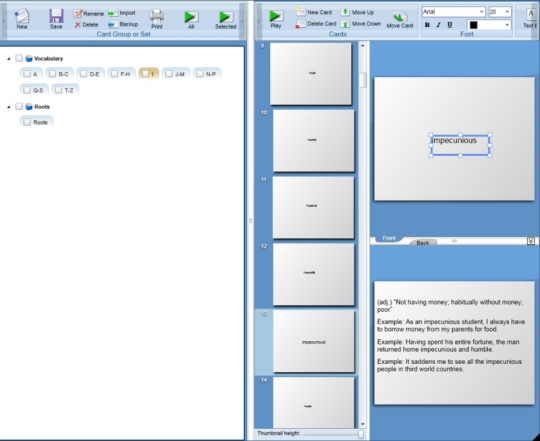
Task: Select card thumbnail number 10
Action: pos(313,140)
